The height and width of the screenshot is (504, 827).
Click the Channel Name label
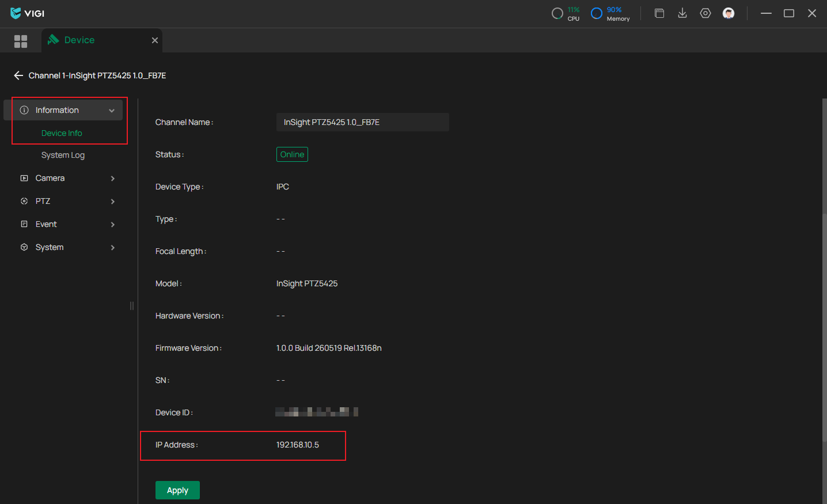pyautogui.click(x=184, y=122)
